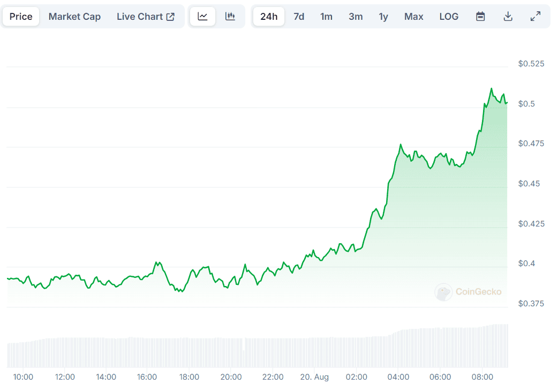This screenshot has width=558, height=392.
Task: Switch to candlestick chart view icon
Action: [230, 17]
